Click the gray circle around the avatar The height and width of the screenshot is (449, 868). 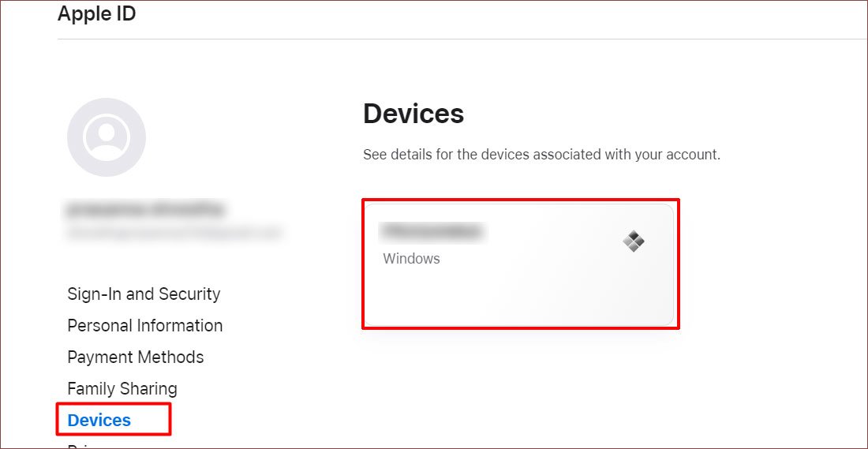(x=107, y=137)
